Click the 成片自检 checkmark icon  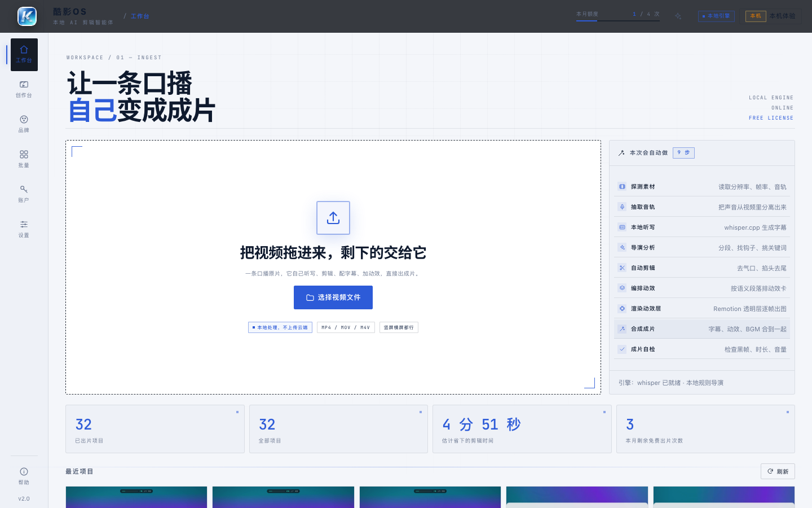coord(622,349)
